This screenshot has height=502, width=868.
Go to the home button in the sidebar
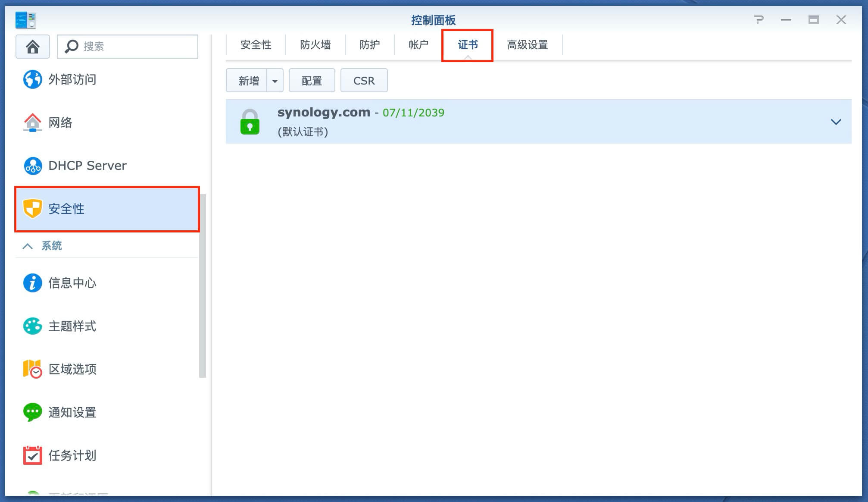tap(33, 46)
